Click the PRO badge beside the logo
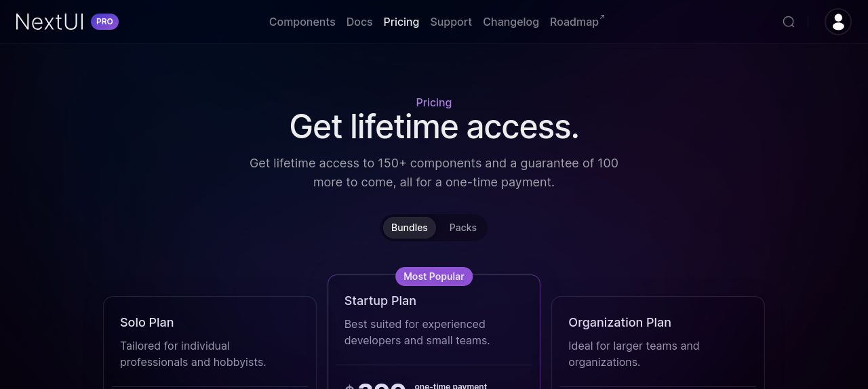 pyautogui.click(x=104, y=22)
